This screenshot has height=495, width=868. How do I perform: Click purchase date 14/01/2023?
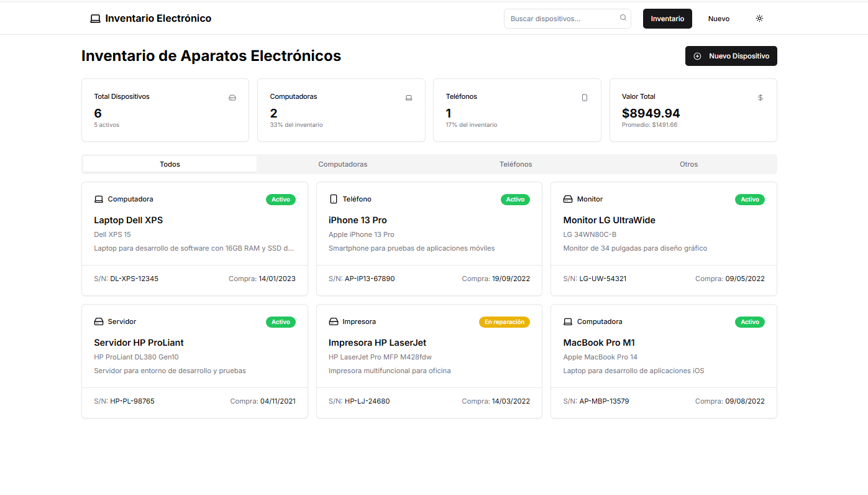tap(277, 279)
